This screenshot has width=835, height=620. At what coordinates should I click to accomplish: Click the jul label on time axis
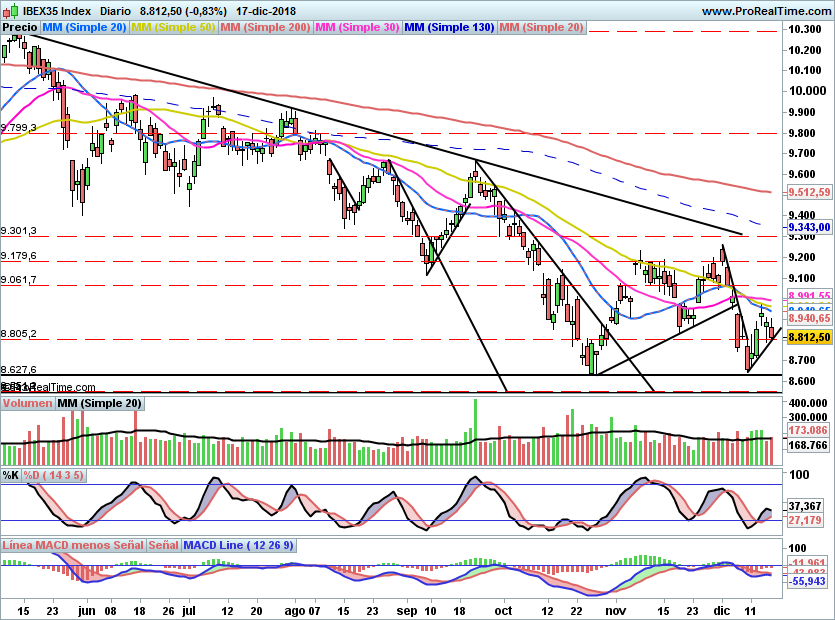tap(189, 610)
